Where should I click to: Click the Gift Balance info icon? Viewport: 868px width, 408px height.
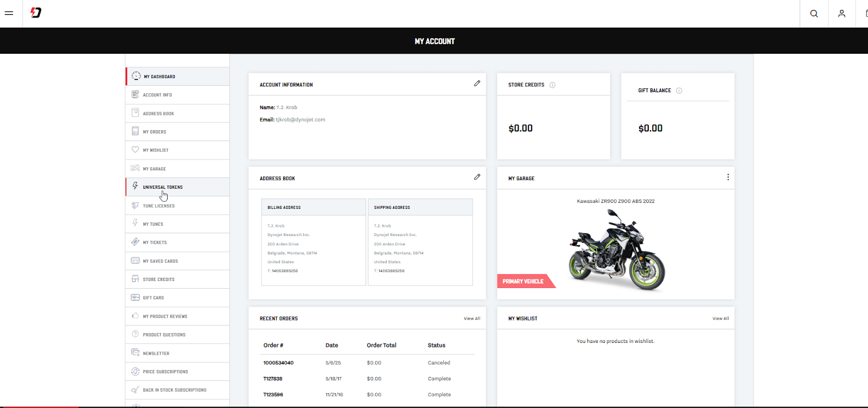pos(679,91)
